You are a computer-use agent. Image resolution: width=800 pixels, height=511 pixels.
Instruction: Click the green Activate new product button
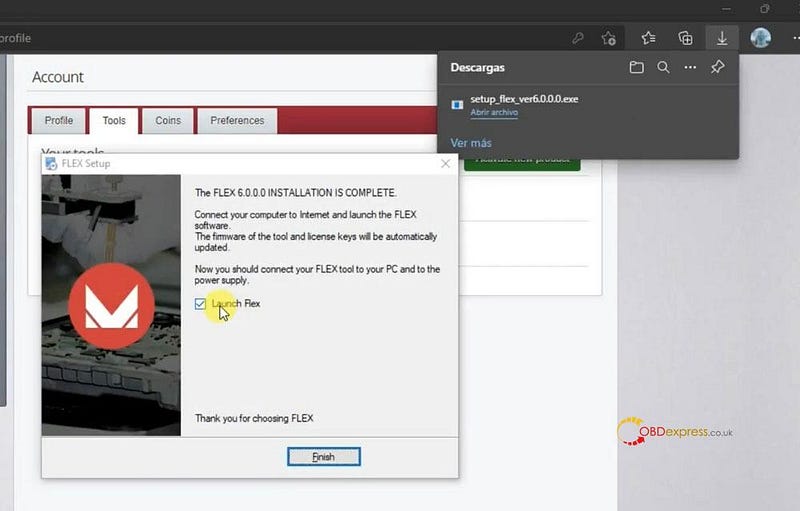[x=522, y=164]
